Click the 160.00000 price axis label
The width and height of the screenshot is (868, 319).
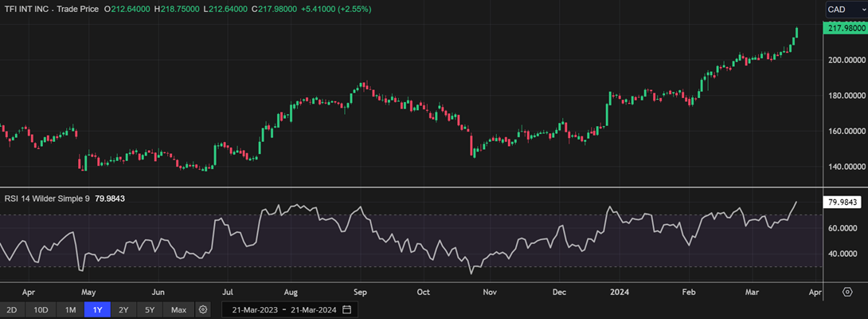point(846,131)
